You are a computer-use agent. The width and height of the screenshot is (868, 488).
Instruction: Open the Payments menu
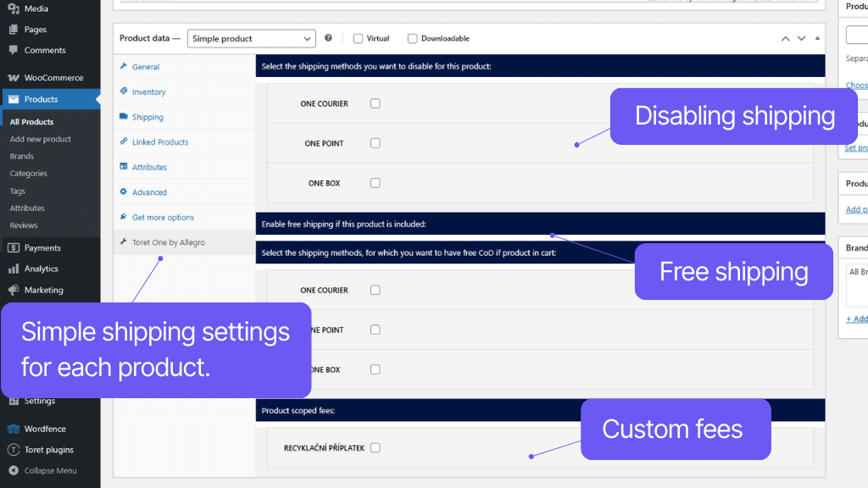pyautogui.click(x=50, y=248)
